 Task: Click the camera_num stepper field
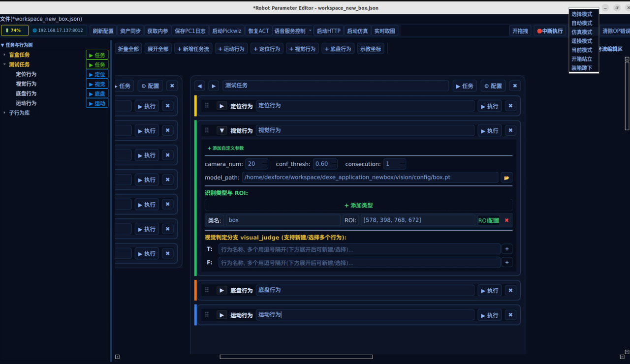[x=257, y=164]
